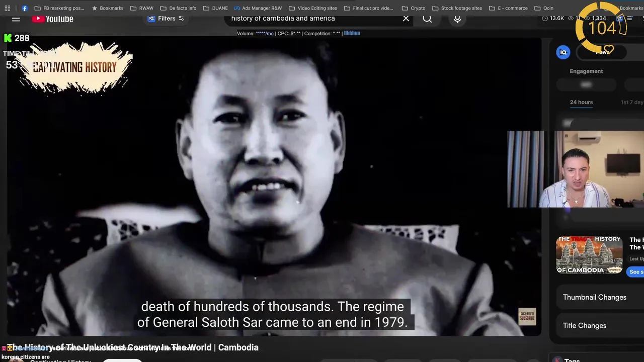Open the 'E - commerce' bookmark folder
The image size is (644, 362).
(508, 8)
